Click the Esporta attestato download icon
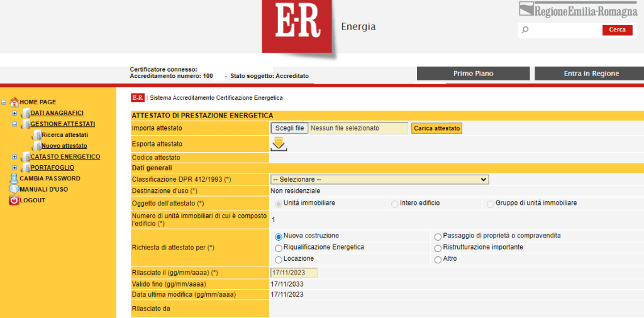 click(279, 144)
